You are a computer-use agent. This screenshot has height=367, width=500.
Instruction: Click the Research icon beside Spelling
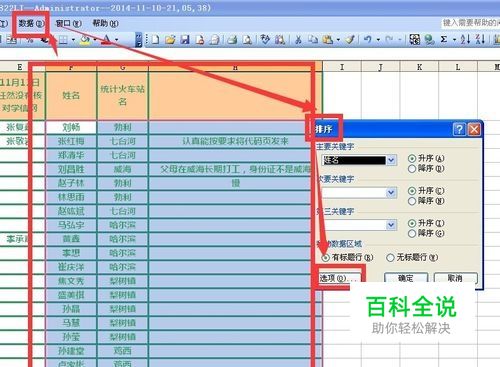[280, 40]
